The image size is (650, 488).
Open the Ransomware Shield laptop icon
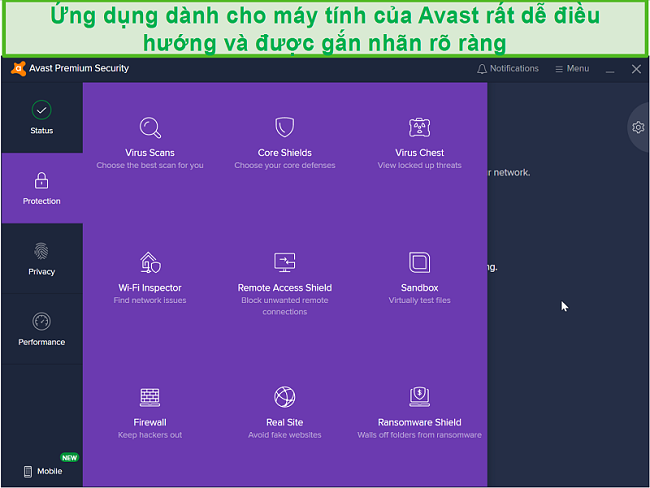[420, 397]
